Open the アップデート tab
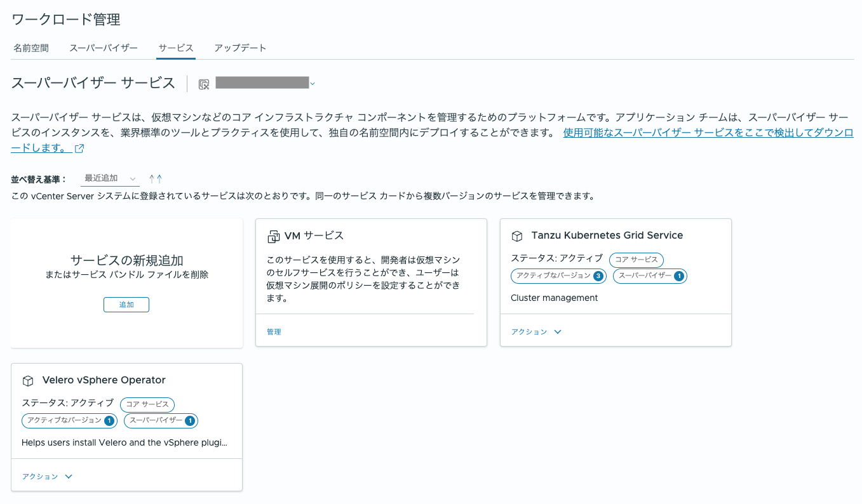 (240, 48)
